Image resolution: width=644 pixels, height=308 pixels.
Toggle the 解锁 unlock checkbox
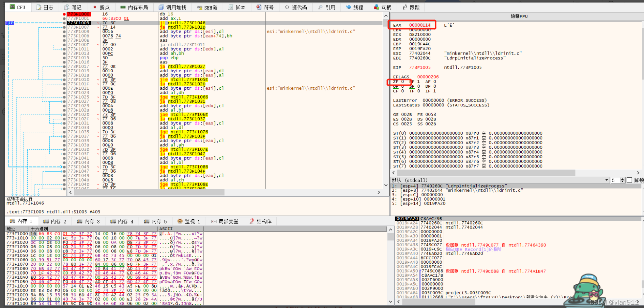click(x=629, y=180)
